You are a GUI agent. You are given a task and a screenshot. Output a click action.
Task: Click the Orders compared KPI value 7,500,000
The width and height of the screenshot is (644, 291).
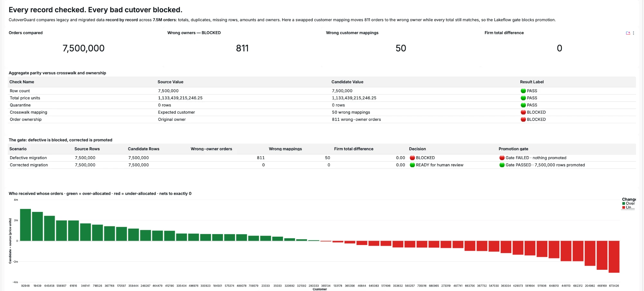point(83,48)
